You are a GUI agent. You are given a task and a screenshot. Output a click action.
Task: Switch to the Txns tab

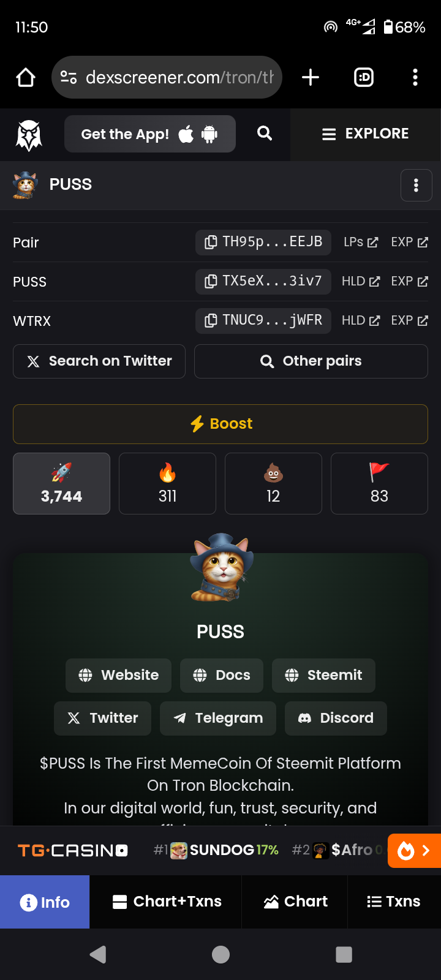click(x=394, y=902)
